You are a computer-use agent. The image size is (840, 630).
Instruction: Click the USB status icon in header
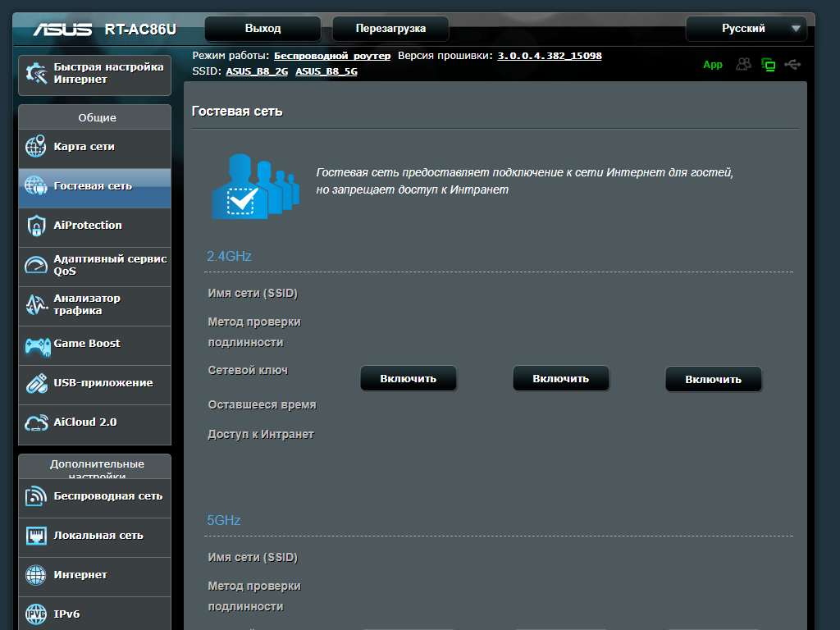point(792,65)
